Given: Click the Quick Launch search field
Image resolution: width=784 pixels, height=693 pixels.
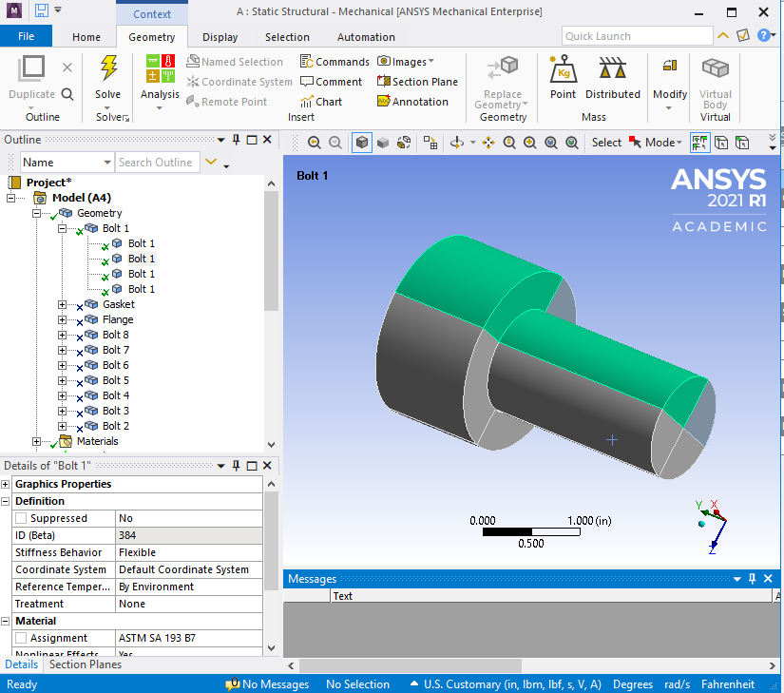Looking at the screenshot, I should coord(636,36).
